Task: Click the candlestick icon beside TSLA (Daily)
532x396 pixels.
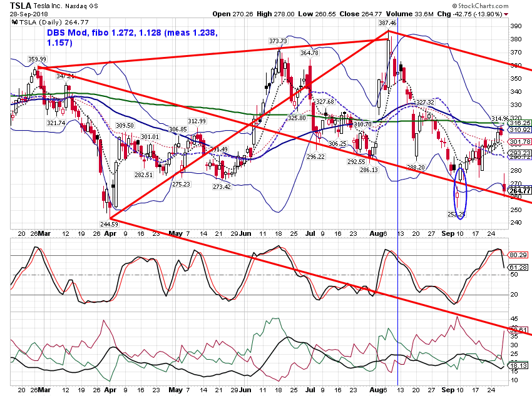Action: 14,22
